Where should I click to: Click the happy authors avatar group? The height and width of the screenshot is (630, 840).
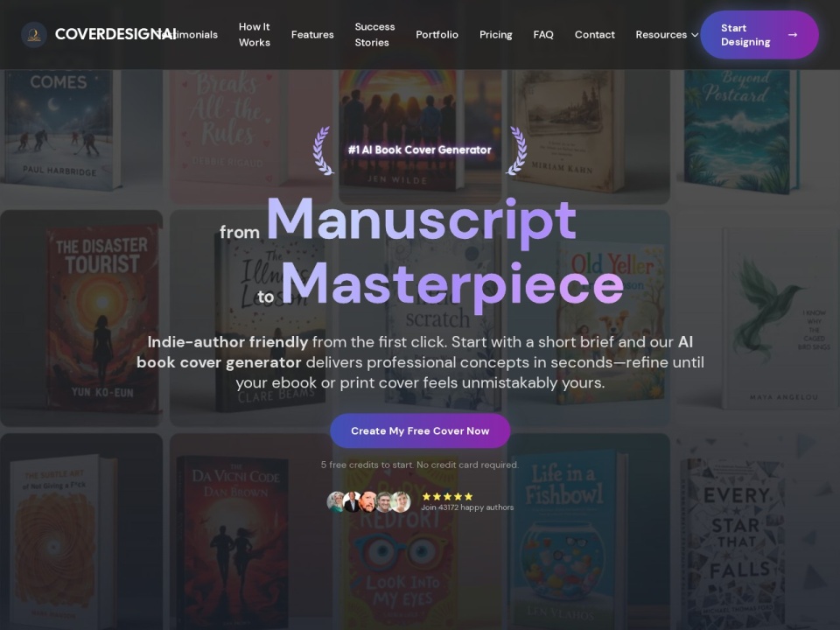tap(368, 502)
